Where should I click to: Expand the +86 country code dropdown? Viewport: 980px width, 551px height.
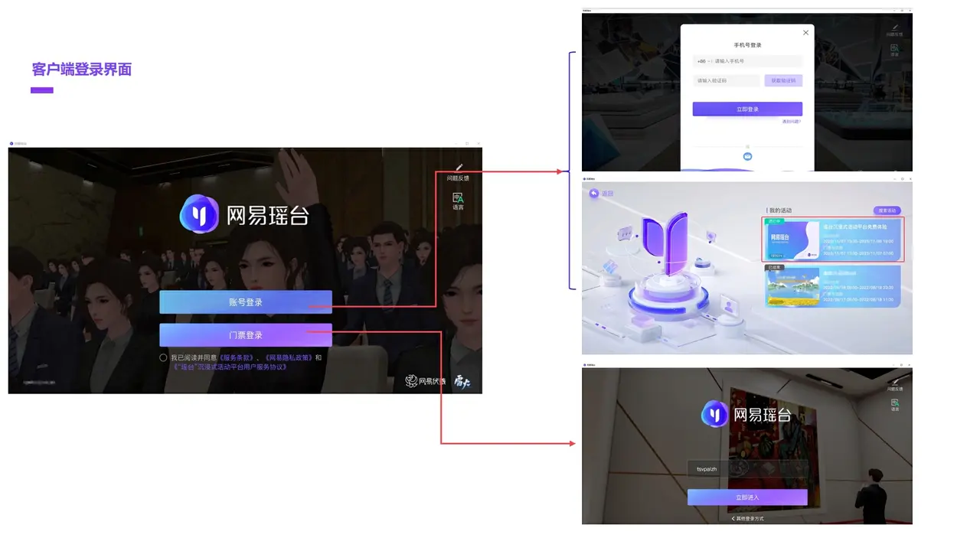[704, 61]
